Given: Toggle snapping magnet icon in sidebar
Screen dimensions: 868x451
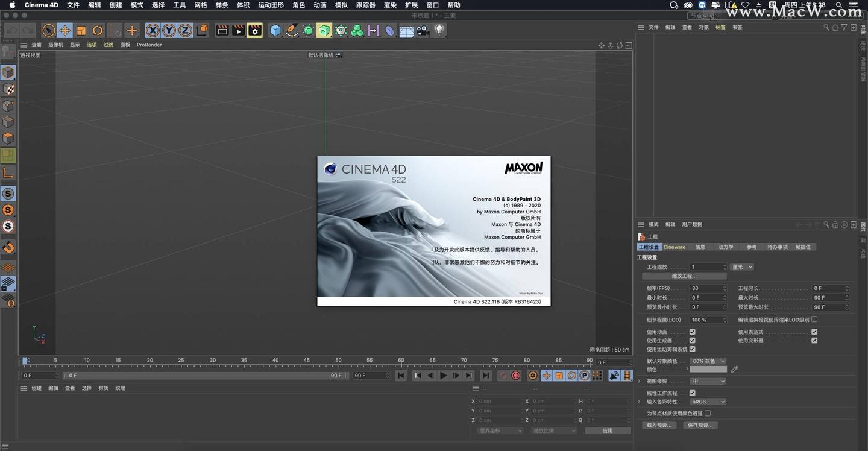Looking at the screenshot, I should click(x=8, y=247).
